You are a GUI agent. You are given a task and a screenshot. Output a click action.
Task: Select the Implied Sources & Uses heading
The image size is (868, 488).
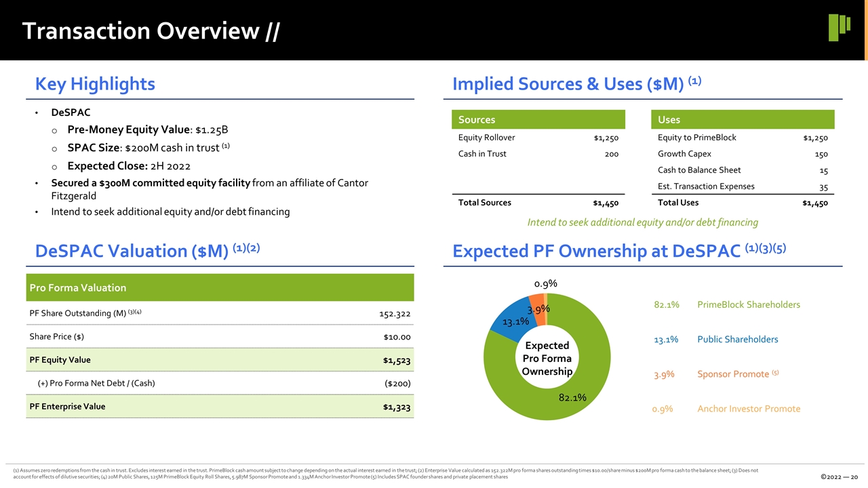coord(576,83)
